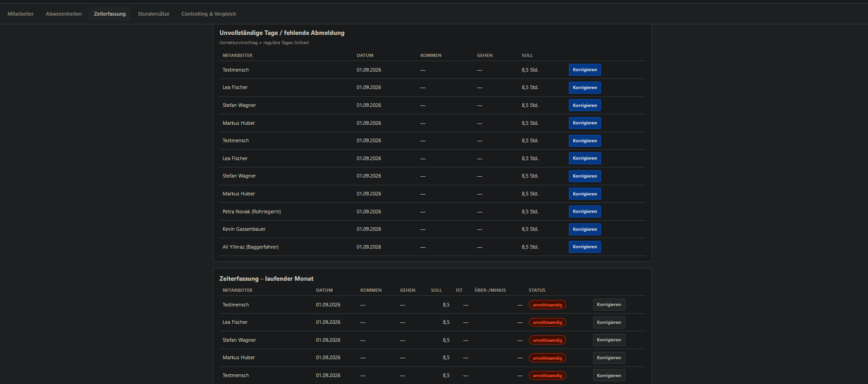The width and height of the screenshot is (868, 384).
Task: Select Petra Novak (Rohrlegerin) employee name
Action: (x=252, y=212)
